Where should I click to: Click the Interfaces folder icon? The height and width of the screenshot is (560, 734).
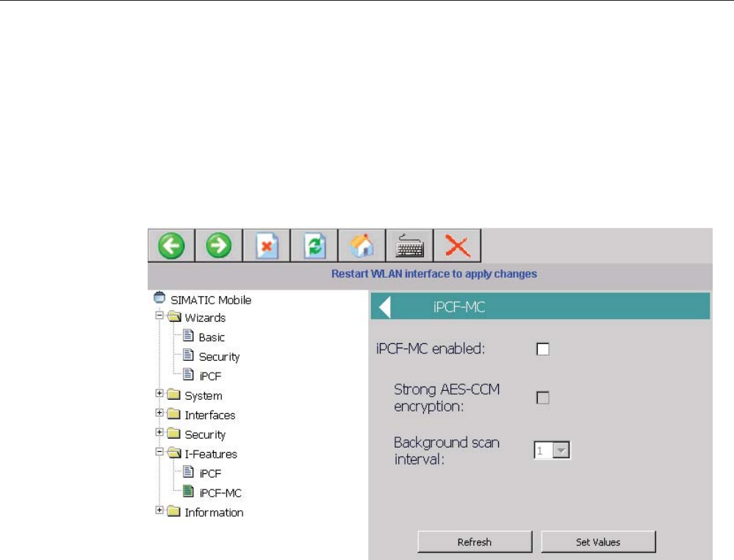pos(173,414)
